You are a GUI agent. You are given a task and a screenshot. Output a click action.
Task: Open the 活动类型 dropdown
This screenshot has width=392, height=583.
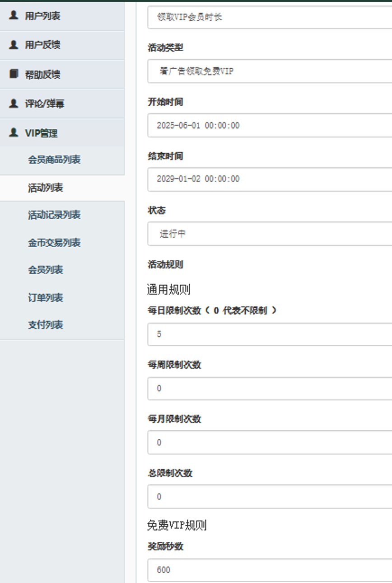pyautogui.click(x=270, y=71)
